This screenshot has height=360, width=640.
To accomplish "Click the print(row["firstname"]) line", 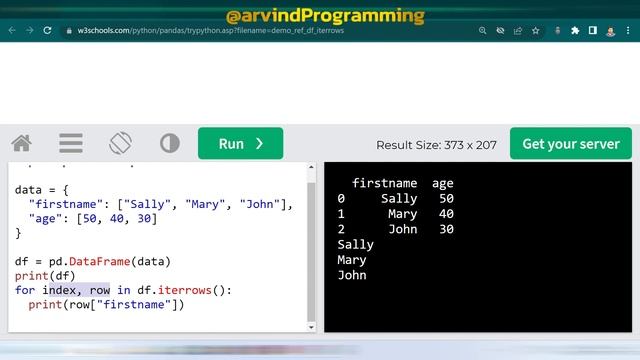I will click(x=106, y=304).
